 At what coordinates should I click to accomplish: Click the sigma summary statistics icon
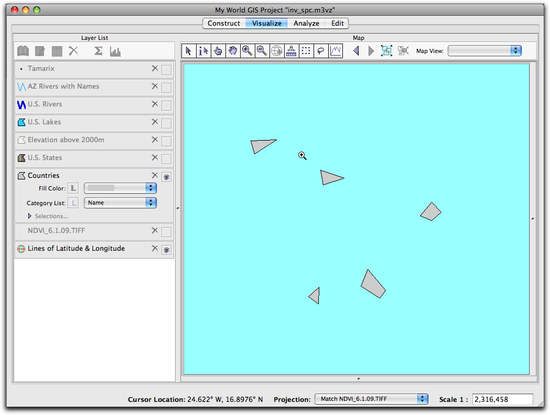coord(98,51)
